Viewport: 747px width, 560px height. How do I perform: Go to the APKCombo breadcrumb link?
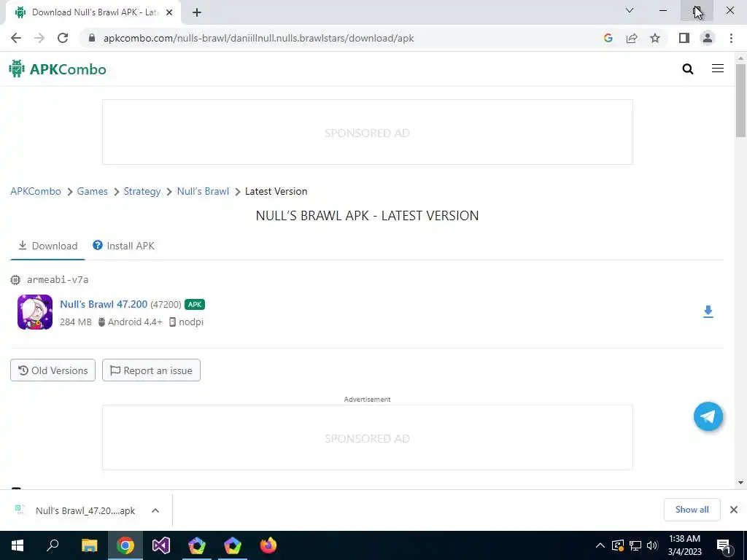(36, 192)
